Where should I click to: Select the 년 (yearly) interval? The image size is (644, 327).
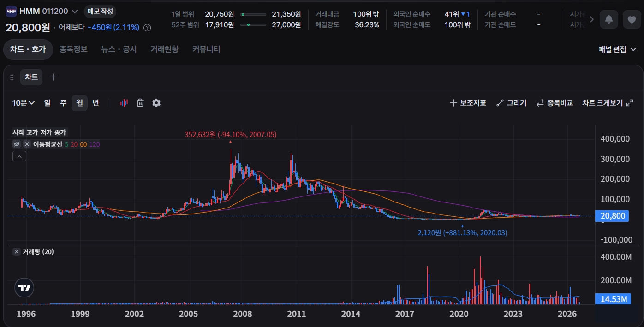pos(95,103)
